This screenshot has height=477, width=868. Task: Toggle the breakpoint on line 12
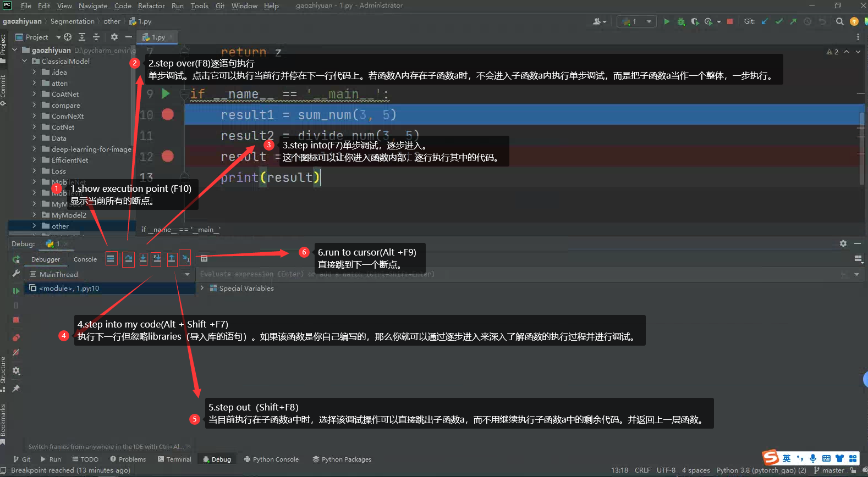coord(168,156)
